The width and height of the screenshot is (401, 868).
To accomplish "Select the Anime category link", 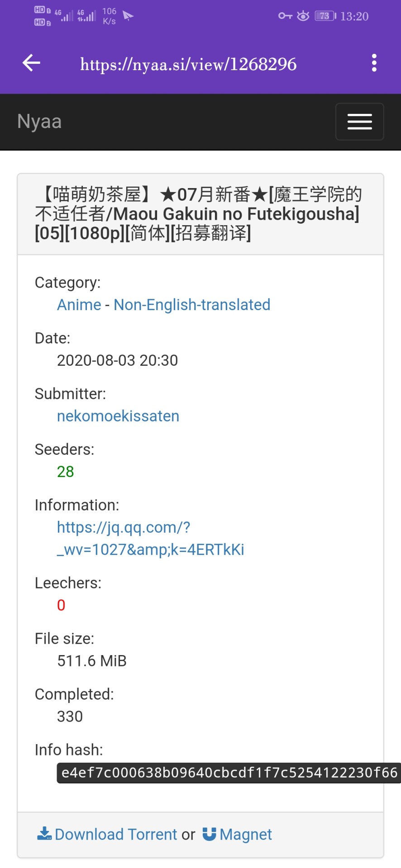I will point(79,305).
